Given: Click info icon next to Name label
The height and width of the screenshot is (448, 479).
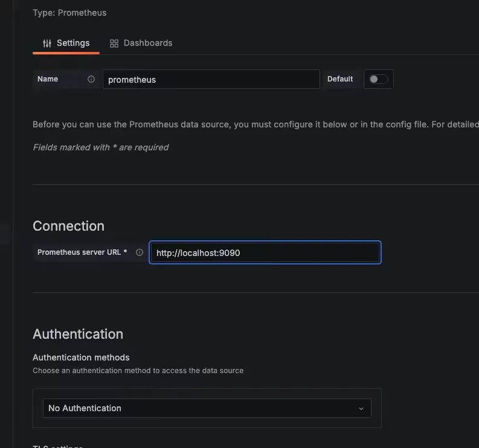Looking at the screenshot, I should click(x=91, y=79).
